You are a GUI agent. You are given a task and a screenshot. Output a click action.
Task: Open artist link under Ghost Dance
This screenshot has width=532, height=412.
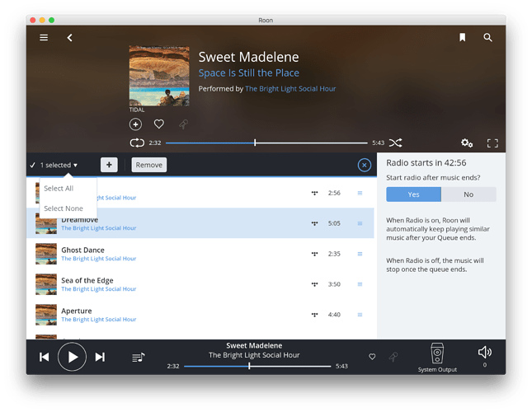99,259
